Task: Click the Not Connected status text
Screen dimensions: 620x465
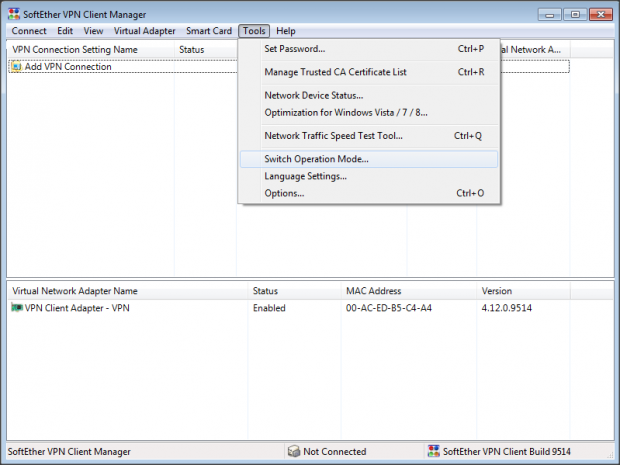Action: point(335,452)
